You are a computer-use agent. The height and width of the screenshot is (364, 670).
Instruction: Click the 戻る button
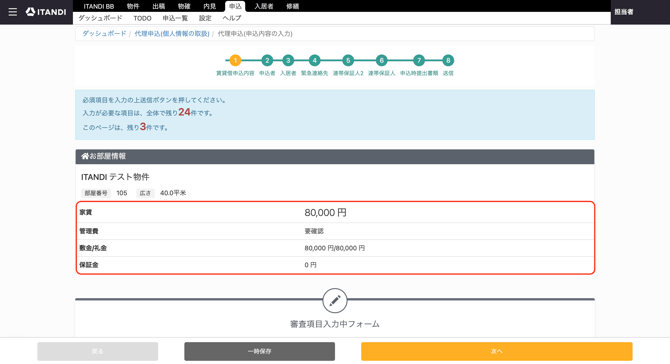tap(97, 351)
